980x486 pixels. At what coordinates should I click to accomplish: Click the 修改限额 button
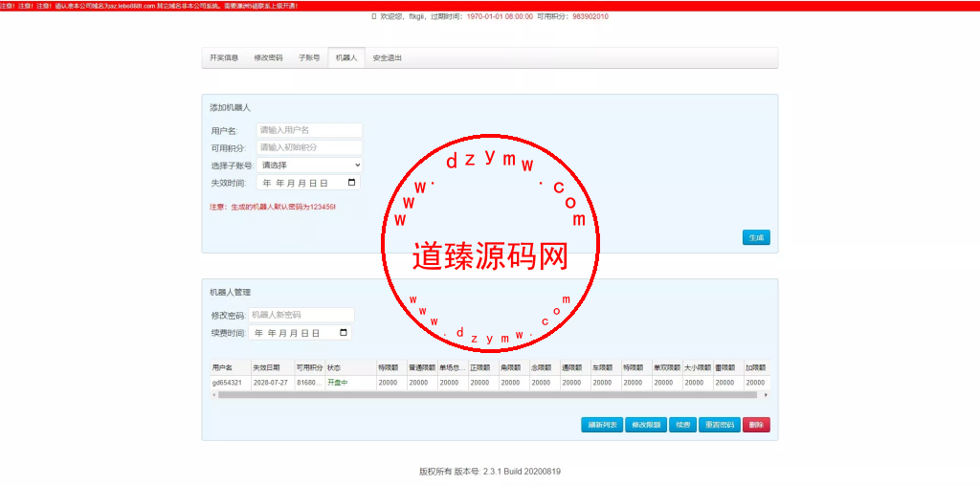click(646, 425)
